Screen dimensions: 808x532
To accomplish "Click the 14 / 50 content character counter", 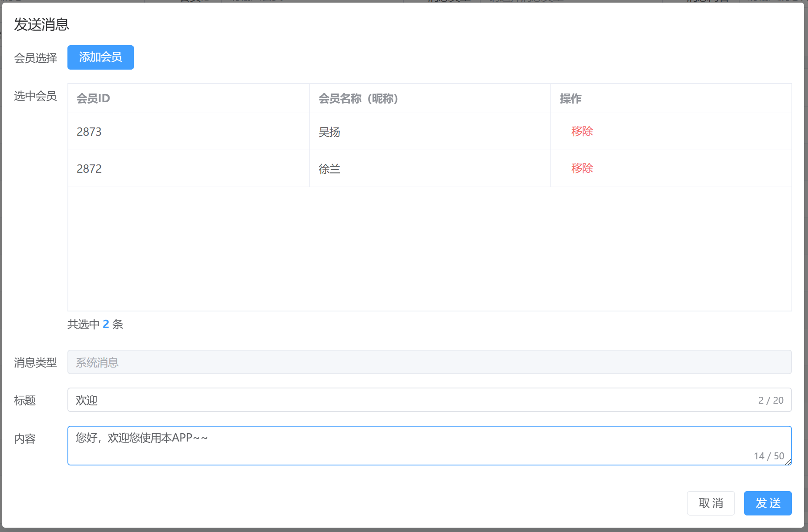I will tap(769, 456).
